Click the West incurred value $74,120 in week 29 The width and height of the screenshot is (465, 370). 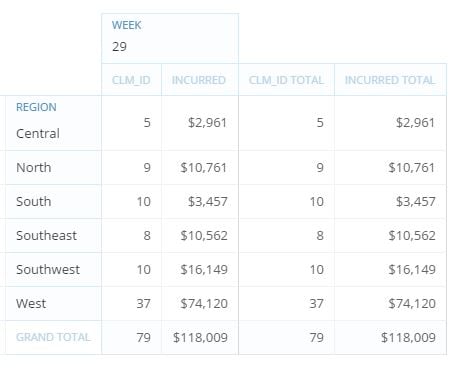click(204, 304)
